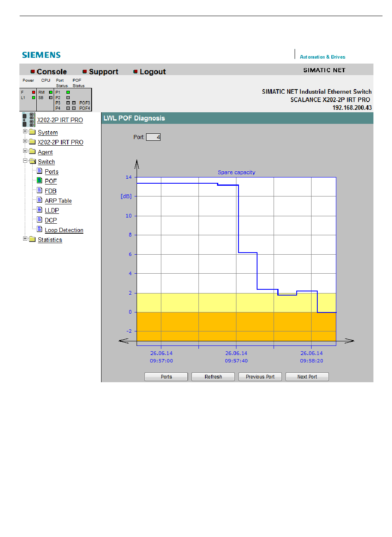This screenshot has width=392, height=537.
Task: Click the Loop Detection page icon
Action: [x=40, y=229]
